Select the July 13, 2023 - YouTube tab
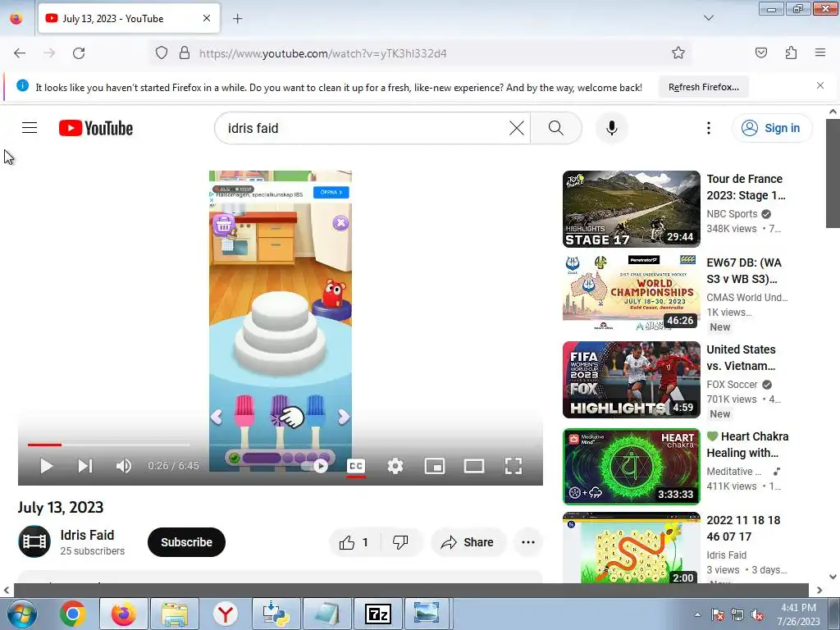Viewport: 840px width, 630px height. point(129,18)
